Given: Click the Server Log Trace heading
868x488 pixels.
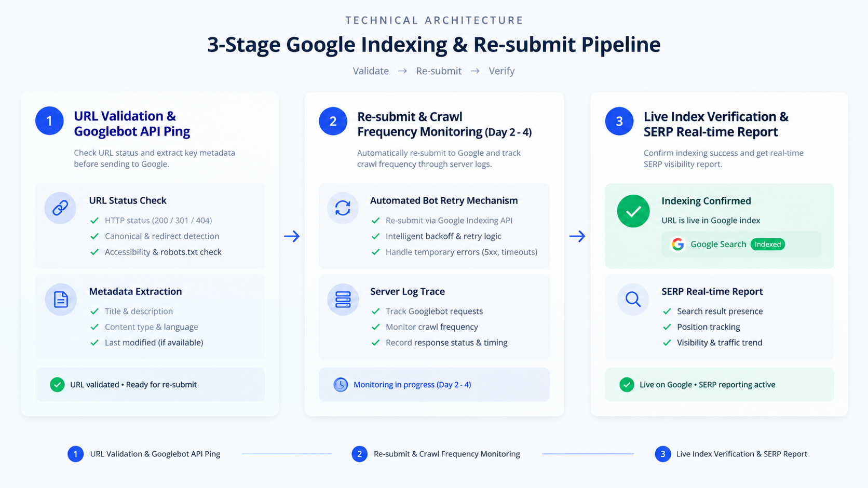Looking at the screenshot, I should 408,292.
